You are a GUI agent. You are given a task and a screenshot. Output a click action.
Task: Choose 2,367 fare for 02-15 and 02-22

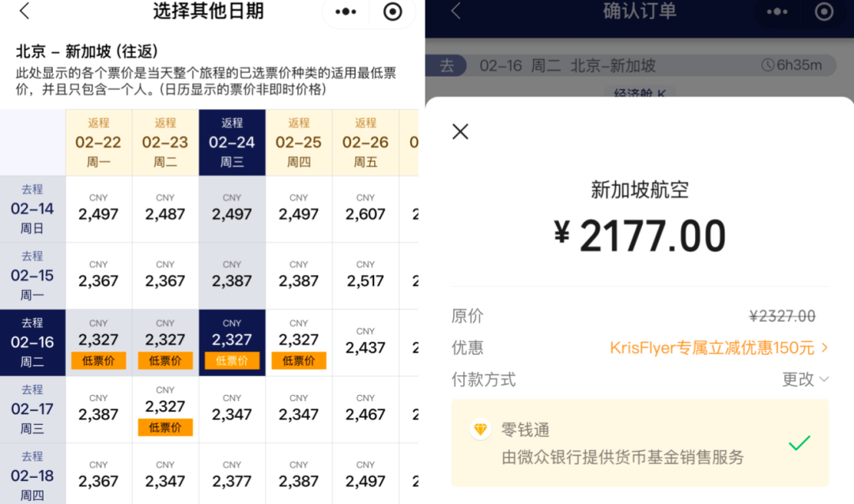tap(99, 276)
